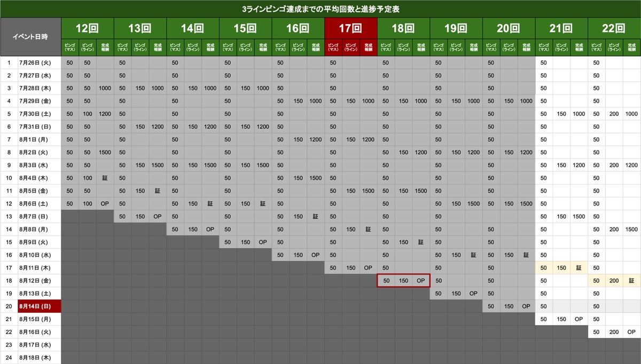641x364 pixels.
Task: Select the OP cell in the 8月7日 row
Action: click(x=157, y=217)
